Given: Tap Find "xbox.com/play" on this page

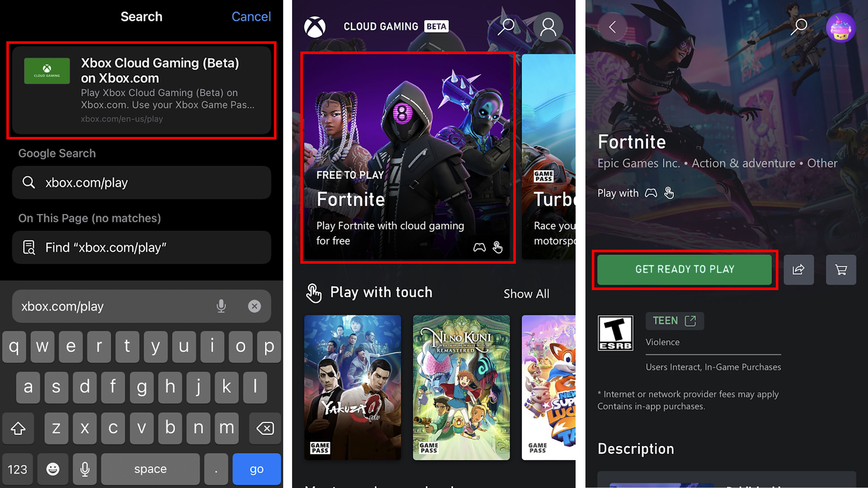Looking at the screenshot, I should tap(141, 247).
